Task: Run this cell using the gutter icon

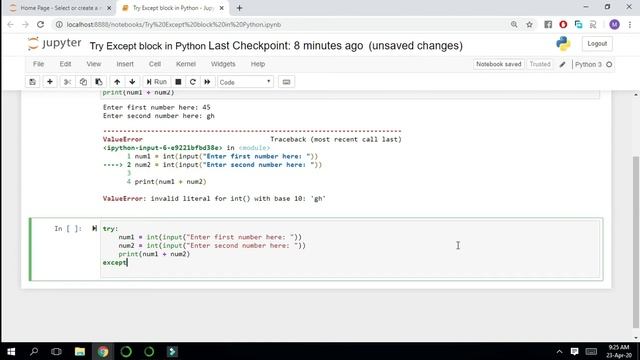Action: pyautogui.click(x=94, y=228)
